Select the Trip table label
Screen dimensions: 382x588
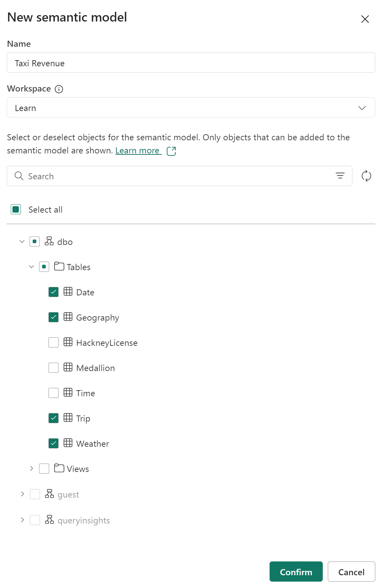tap(83, 419)
